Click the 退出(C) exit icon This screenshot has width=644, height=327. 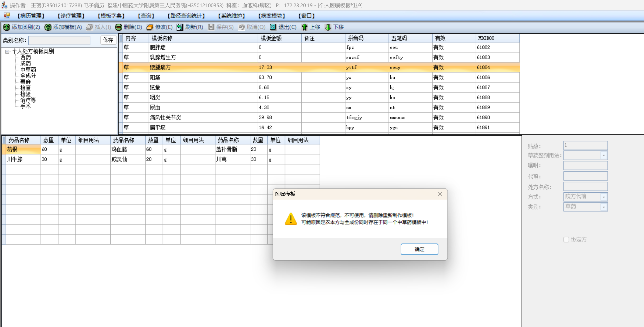point(273,27)
